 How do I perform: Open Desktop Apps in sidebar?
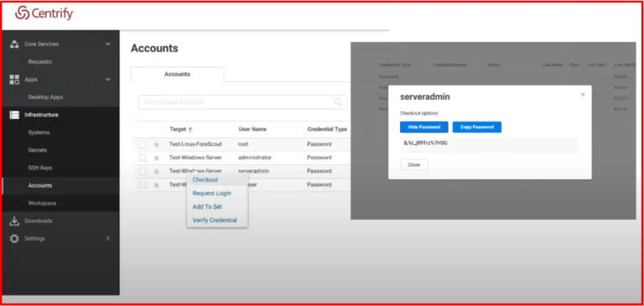coord(45,97)
